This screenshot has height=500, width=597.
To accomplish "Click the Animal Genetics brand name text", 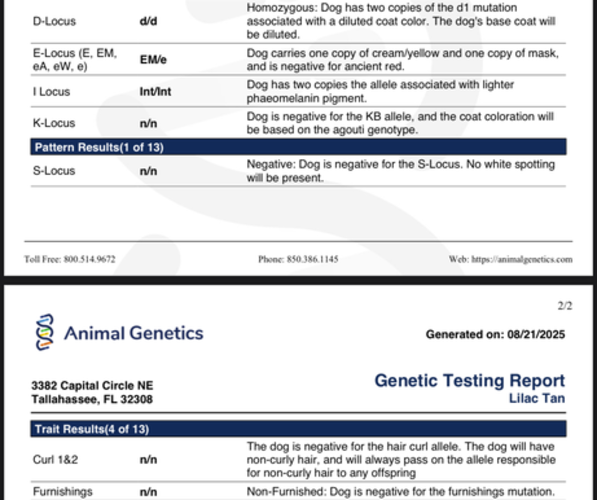I will (134, 333).
